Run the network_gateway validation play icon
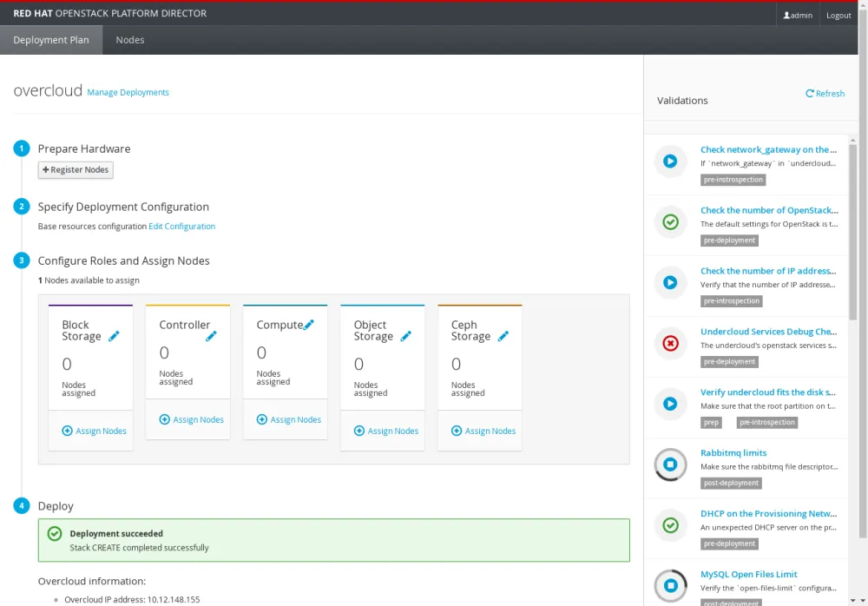Image resolution: width=868 pixels, height=606 pixels. tap(670, 161)
